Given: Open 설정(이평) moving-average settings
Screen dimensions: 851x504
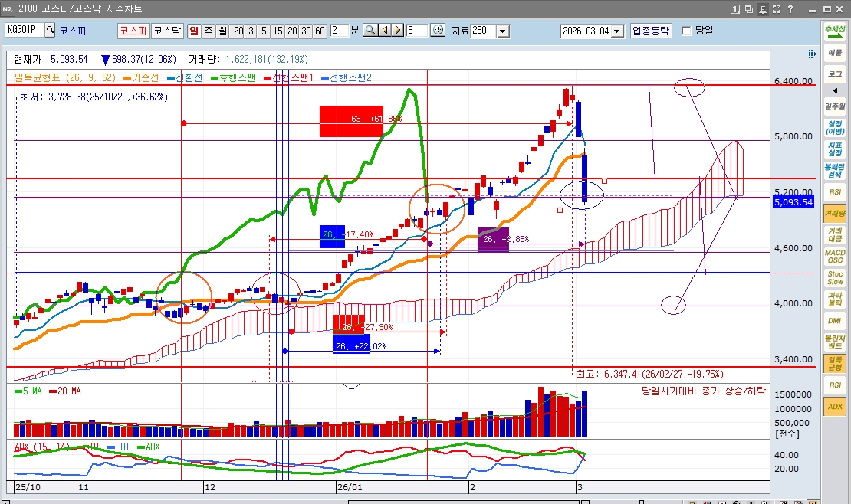Looking at the screenshot, I should (835, 127).
